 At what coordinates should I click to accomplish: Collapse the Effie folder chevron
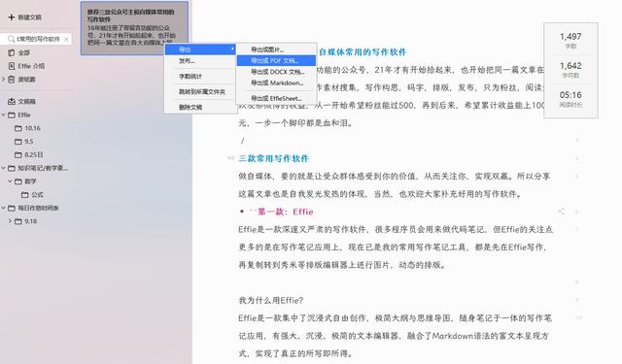[x=3, y=115]
